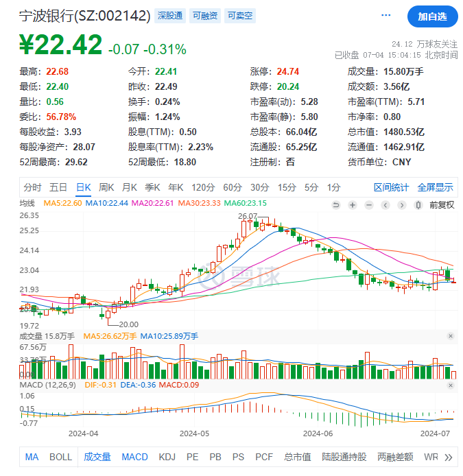
Task: Toggle the PCF indicator
Action: click(264, 457)
